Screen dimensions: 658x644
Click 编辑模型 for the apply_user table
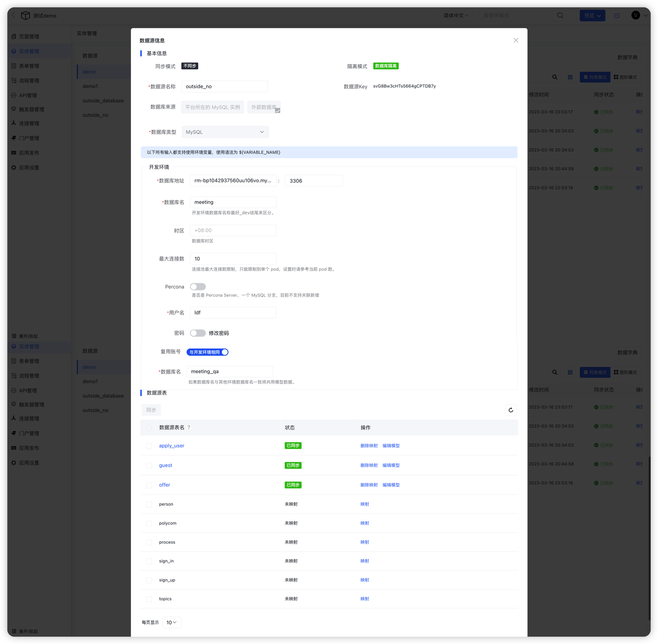(x=391, y=446)
